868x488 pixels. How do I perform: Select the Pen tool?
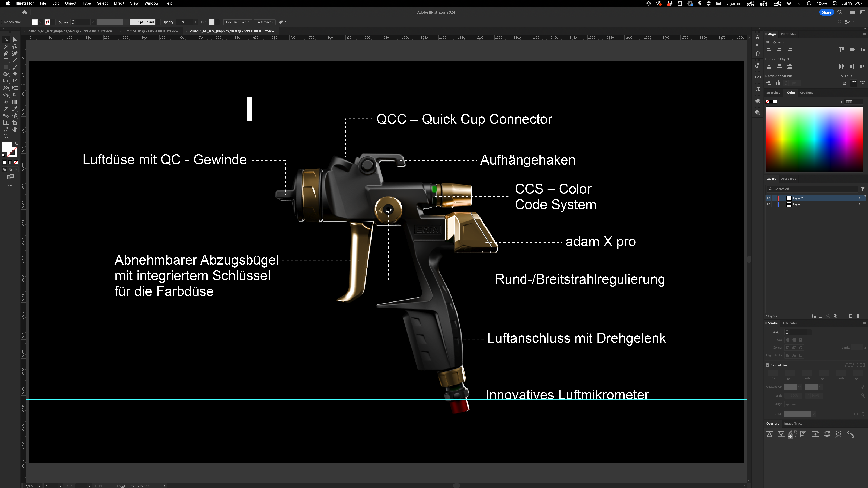(x=6, y=54)
